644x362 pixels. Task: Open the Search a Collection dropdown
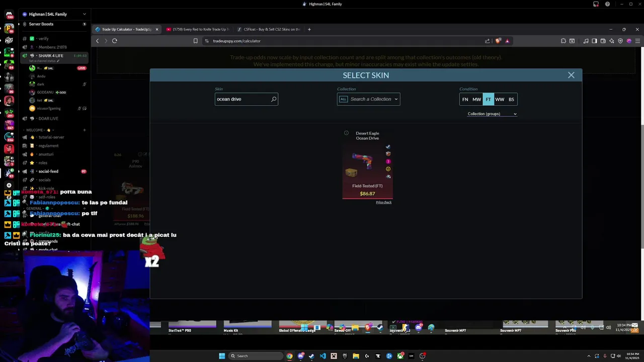tap(368, 99)
